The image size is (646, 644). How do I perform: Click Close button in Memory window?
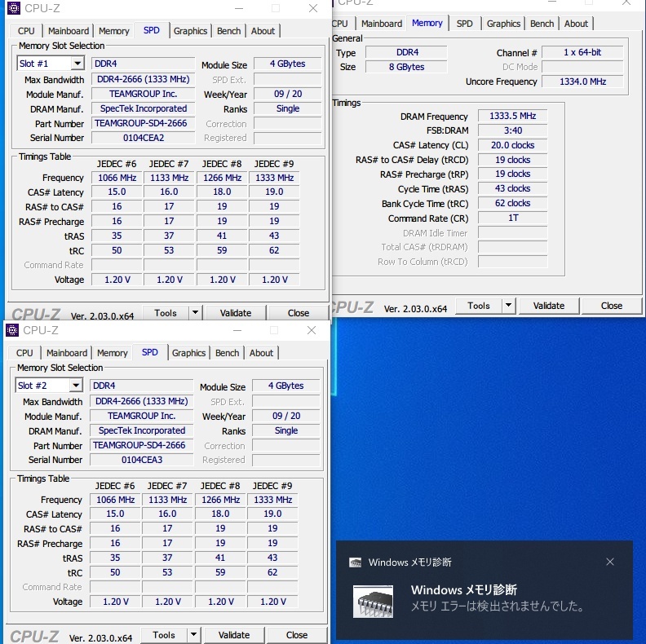coord(612,305)
